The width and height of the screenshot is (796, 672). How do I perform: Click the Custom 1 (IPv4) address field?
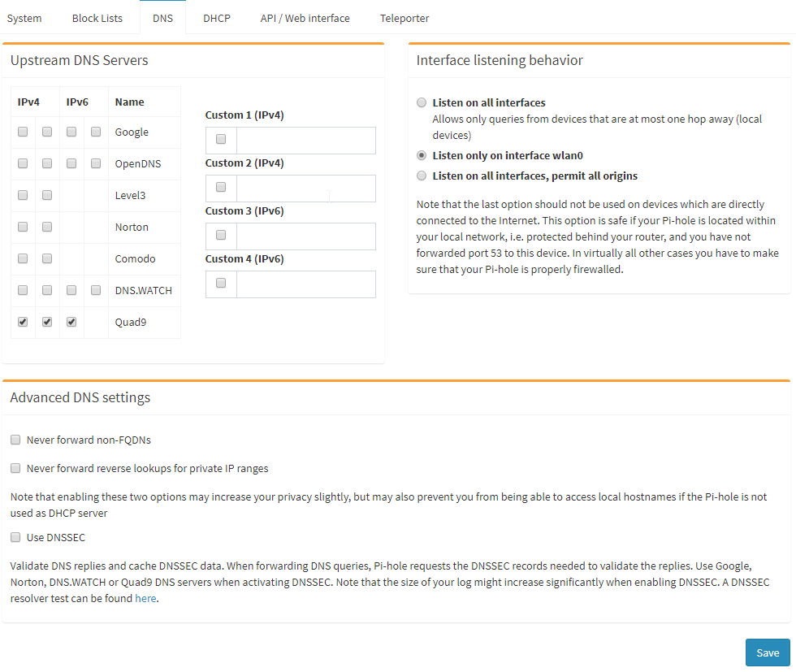(x=306, y=141)
